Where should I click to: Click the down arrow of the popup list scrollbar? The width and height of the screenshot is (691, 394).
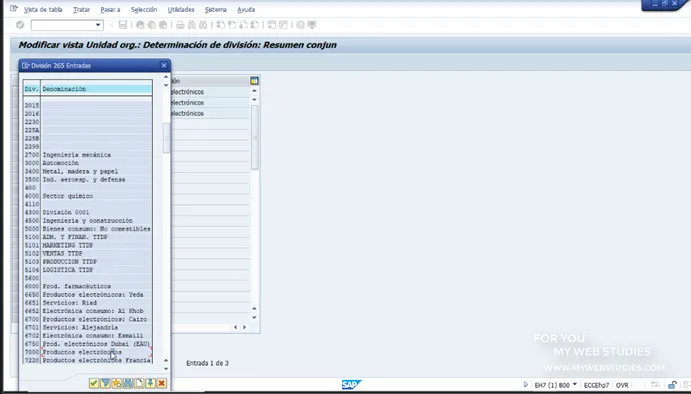pyautogui.click(x=166, y=369)
